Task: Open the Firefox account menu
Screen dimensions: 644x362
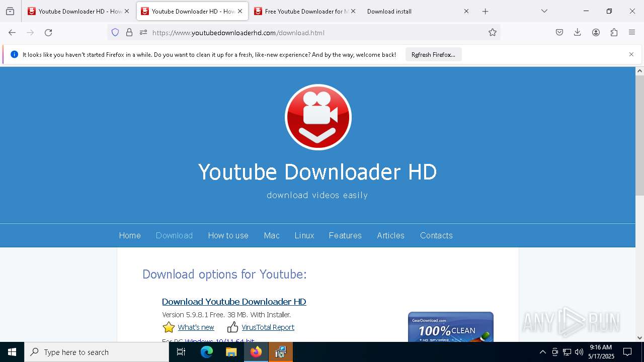Action: tap(596, 33)
